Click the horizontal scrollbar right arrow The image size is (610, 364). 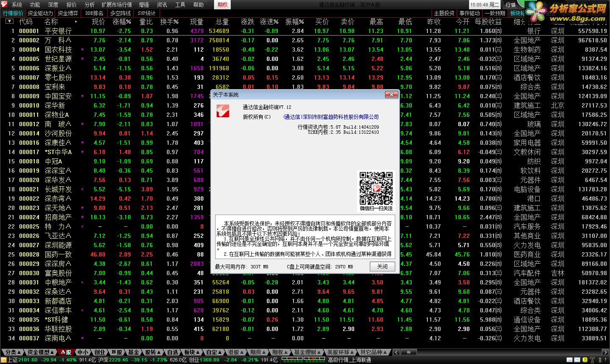point(606,352)
